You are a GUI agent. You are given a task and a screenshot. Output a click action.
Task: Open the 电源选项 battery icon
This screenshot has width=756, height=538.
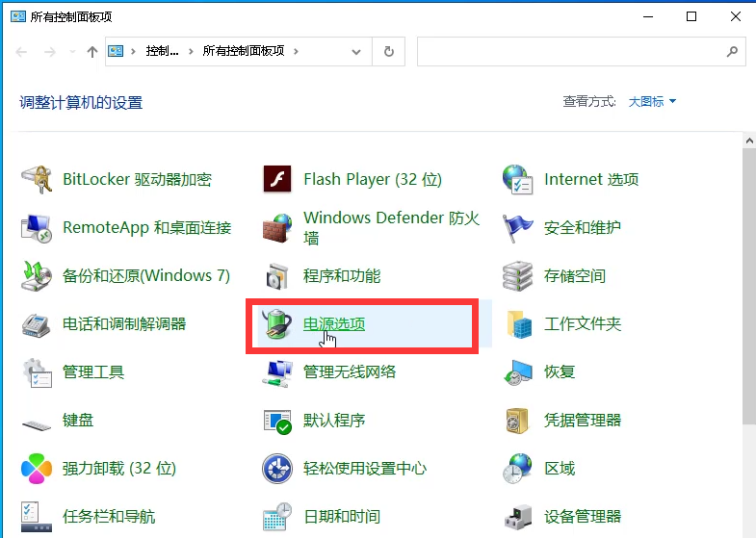277,324
